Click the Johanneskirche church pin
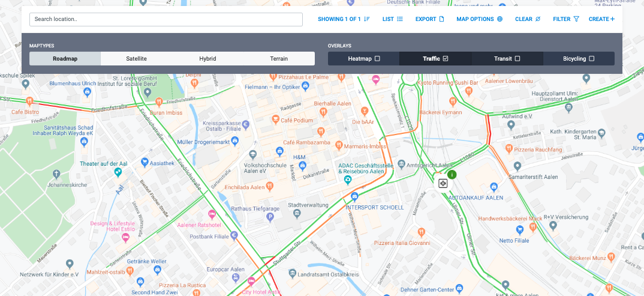 (x=57, y=174)
